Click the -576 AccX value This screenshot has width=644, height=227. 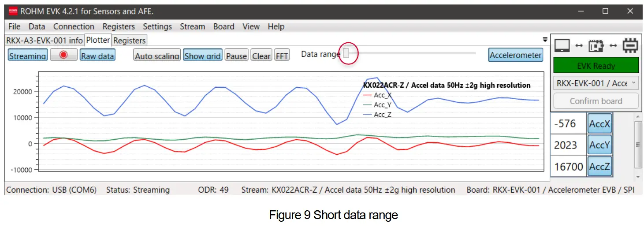(x=569, y=124)
